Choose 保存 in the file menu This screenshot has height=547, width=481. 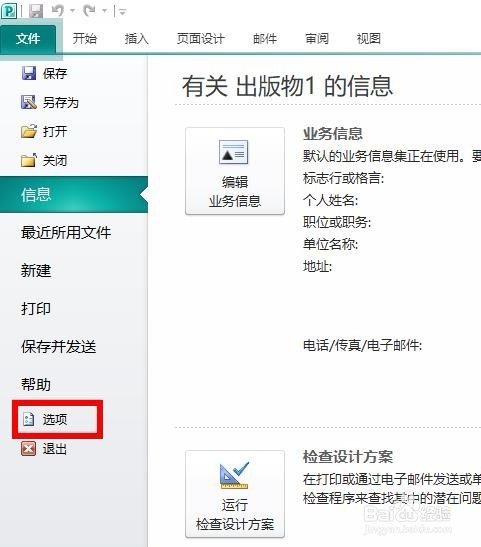click(55, 73)
